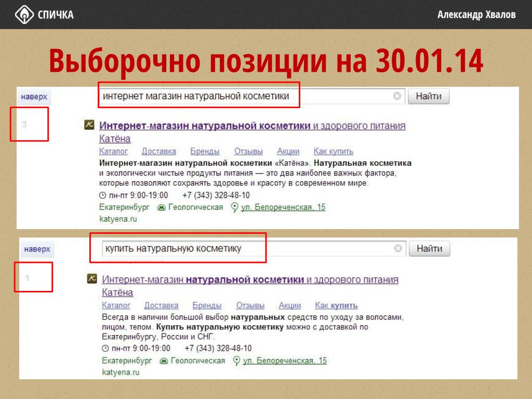Open 'Каталог' sitelink in the first result
532x399 pixels.
113,151
